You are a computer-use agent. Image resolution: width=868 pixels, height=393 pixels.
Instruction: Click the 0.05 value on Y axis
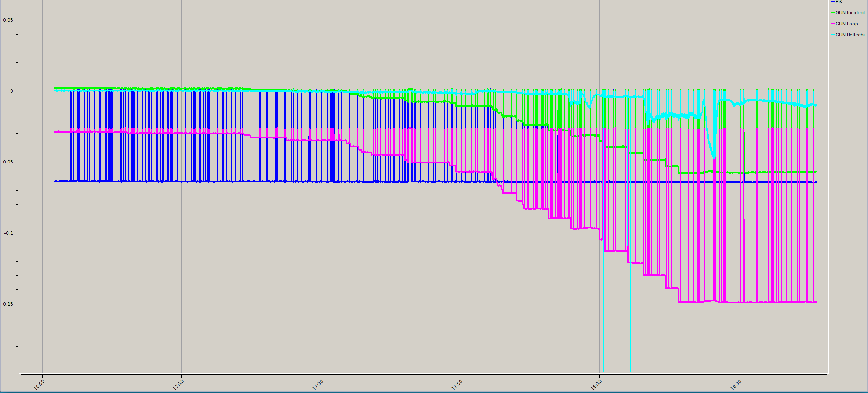coord(8,20)
